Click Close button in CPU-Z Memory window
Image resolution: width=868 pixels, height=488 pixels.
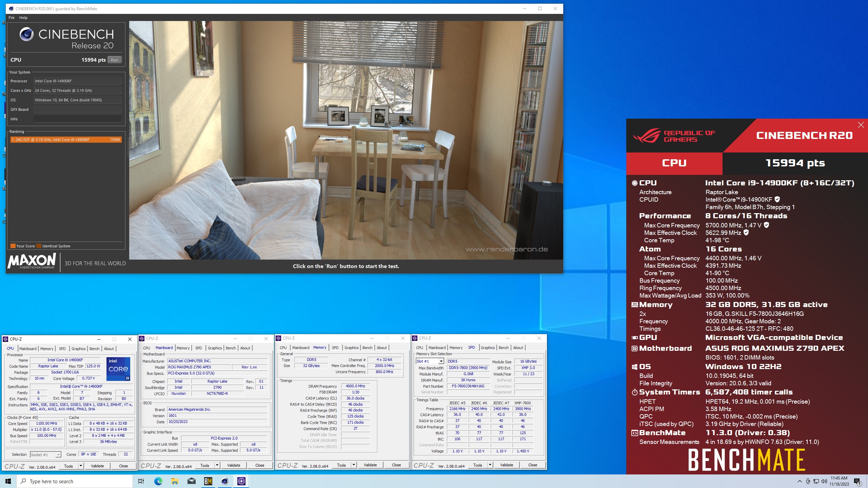click(x=396, y=465)
